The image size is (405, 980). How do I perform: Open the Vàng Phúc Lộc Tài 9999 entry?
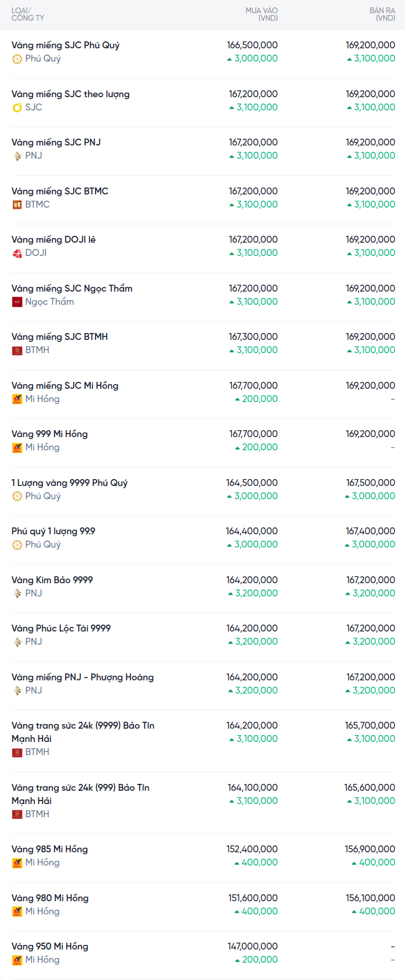tap(61, 629)
